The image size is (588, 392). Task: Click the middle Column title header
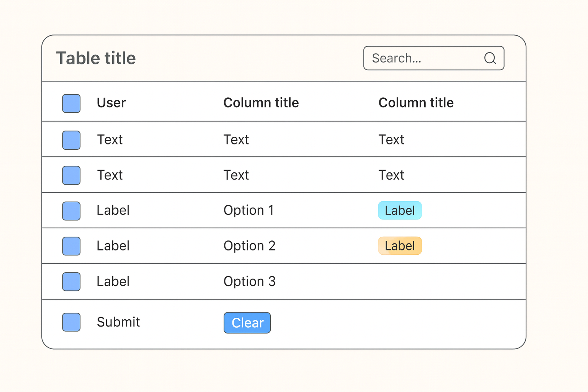tap(261, 102)
